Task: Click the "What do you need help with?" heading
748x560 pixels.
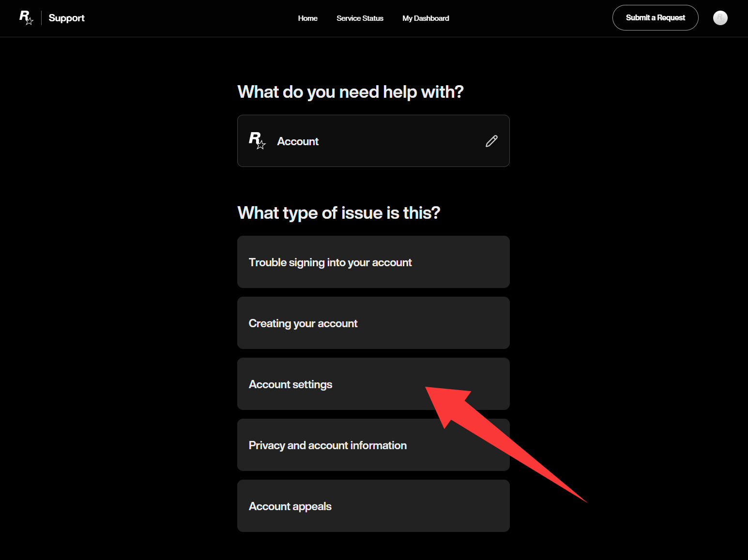Action: point(350,91)
